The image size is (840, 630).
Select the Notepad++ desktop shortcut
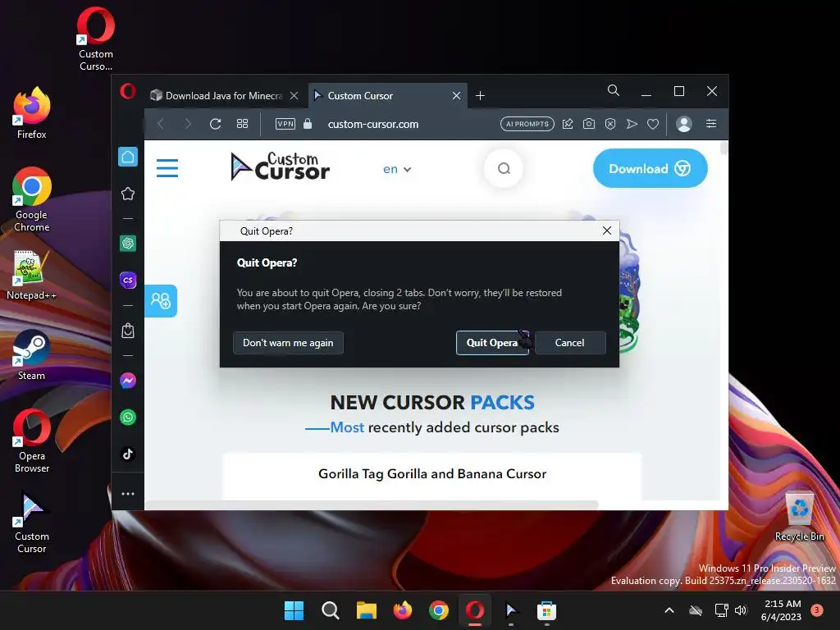coord(32,275)
